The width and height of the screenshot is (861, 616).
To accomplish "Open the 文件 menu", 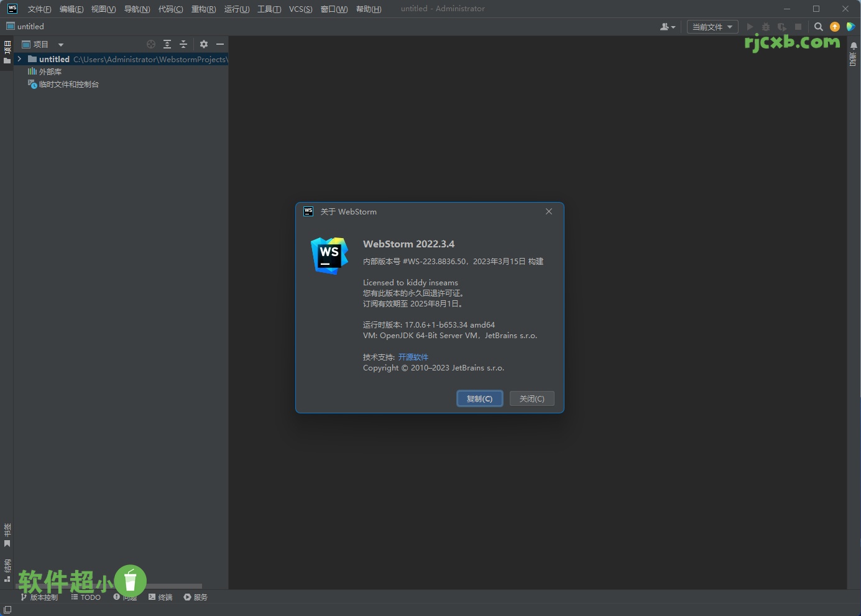I will click(39, 9).
